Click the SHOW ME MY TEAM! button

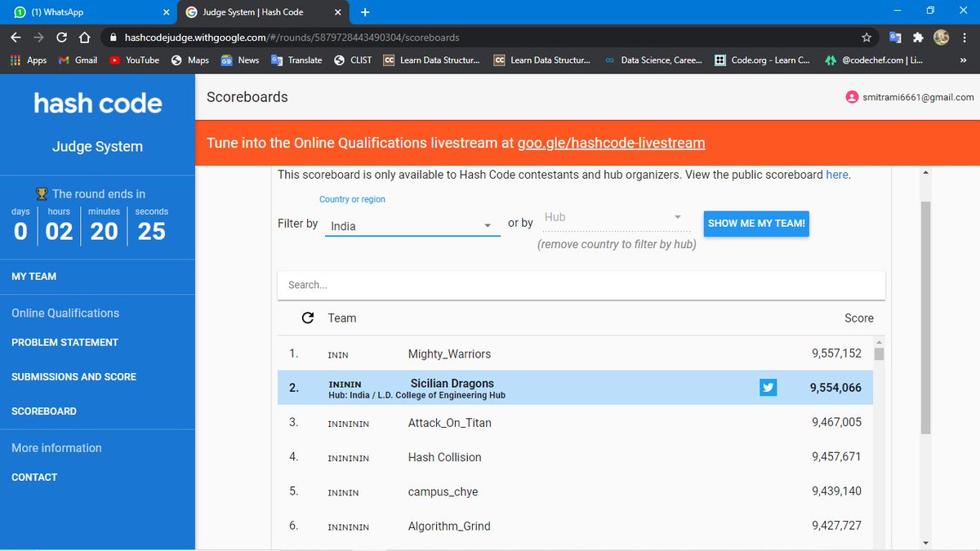(756, 224)
